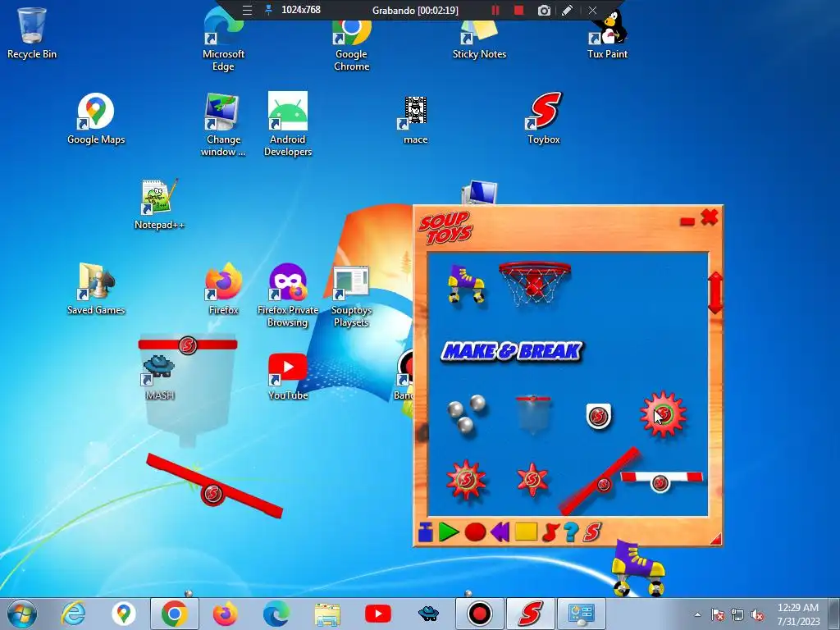Image resolution: width=840 pixels, height=630 pixels.
Task: Open Saved Games folder shortcut
Action: pyautogui.click(x=96, y=290)
